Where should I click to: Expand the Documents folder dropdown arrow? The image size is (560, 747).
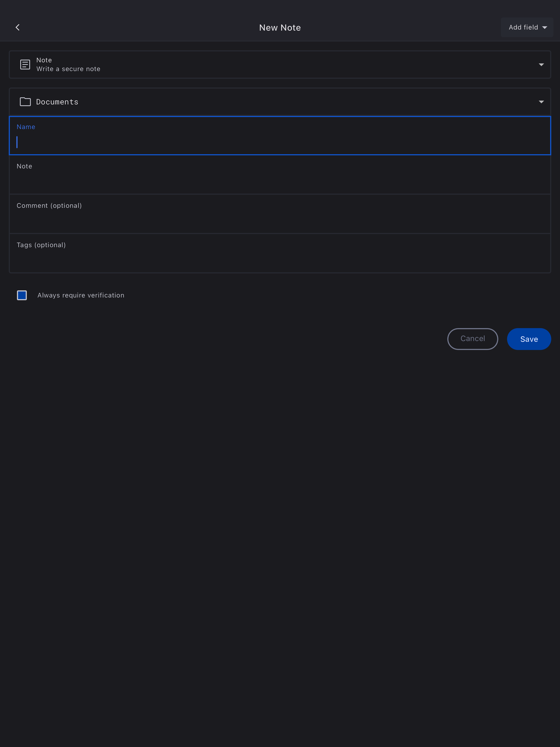pyautogui.click(x=541, y=102)
